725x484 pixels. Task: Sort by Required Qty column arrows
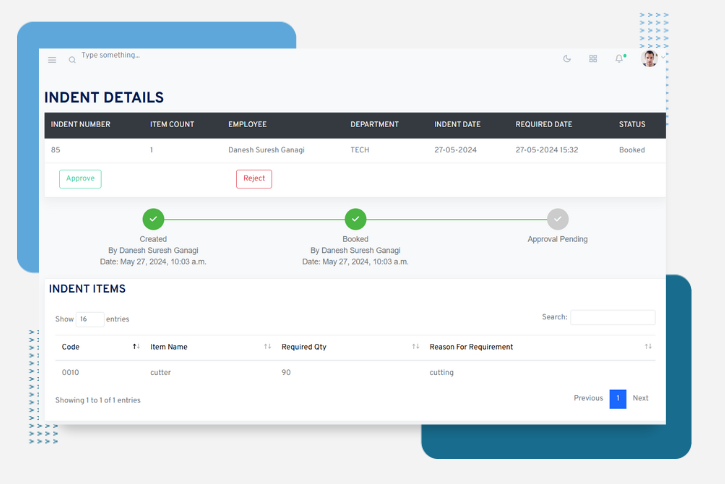coord(415,347)
